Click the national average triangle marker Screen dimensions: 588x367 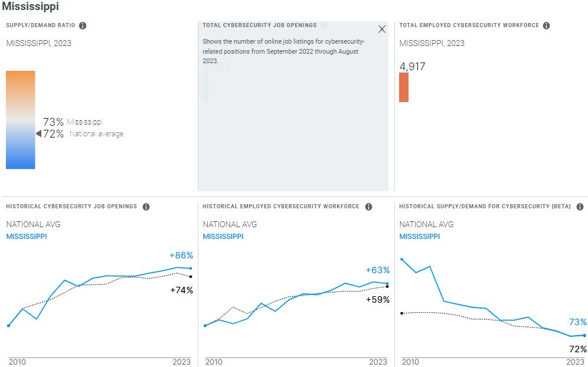38,134
